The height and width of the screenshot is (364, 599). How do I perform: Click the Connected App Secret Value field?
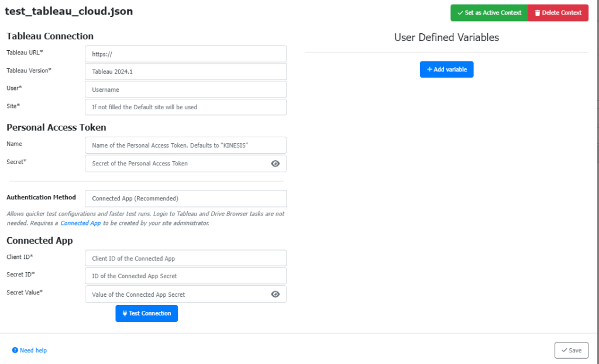click(185, 294)
